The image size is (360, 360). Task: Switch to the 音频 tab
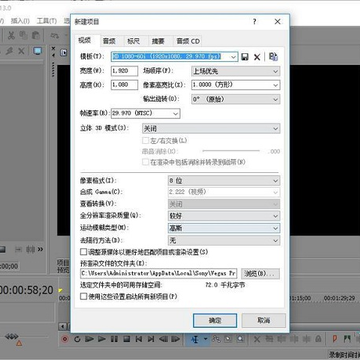tap(109, 41)
